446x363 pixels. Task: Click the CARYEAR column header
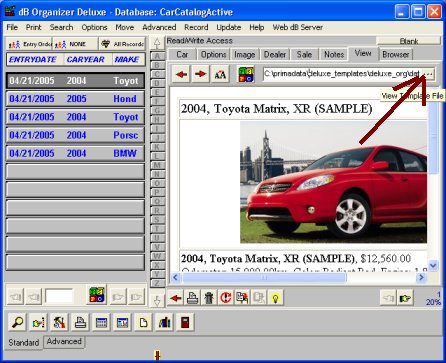pyautogui.click(x=86, y=59)
